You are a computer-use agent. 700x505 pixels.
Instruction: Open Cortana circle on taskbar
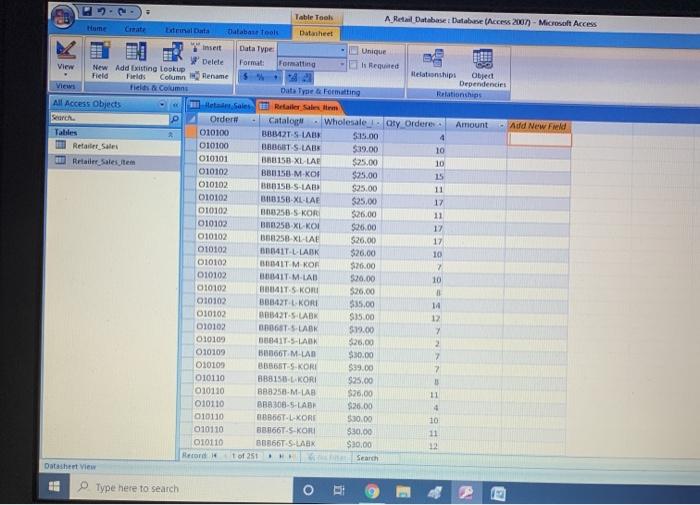(x=308, y=491)
